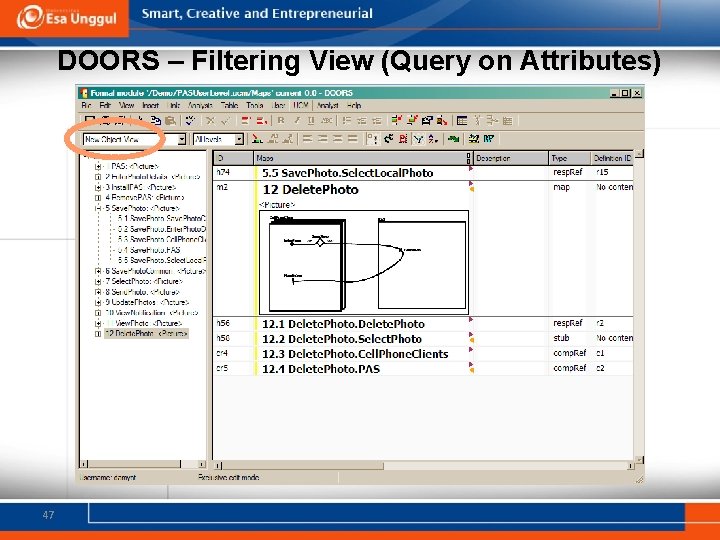Toggle Underline formatting icon
The width and height of the screenshot is (720, 540).
point(311,121)
